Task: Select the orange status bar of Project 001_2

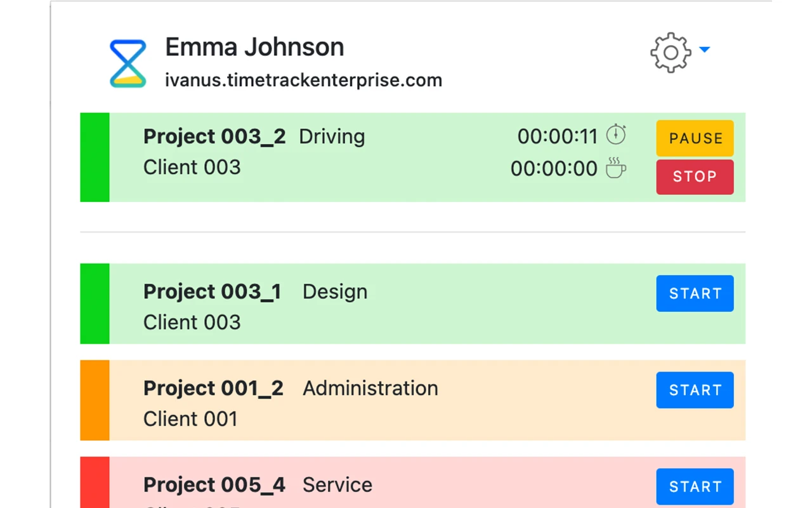Action: pyautogui.click(x=95, y=400)
